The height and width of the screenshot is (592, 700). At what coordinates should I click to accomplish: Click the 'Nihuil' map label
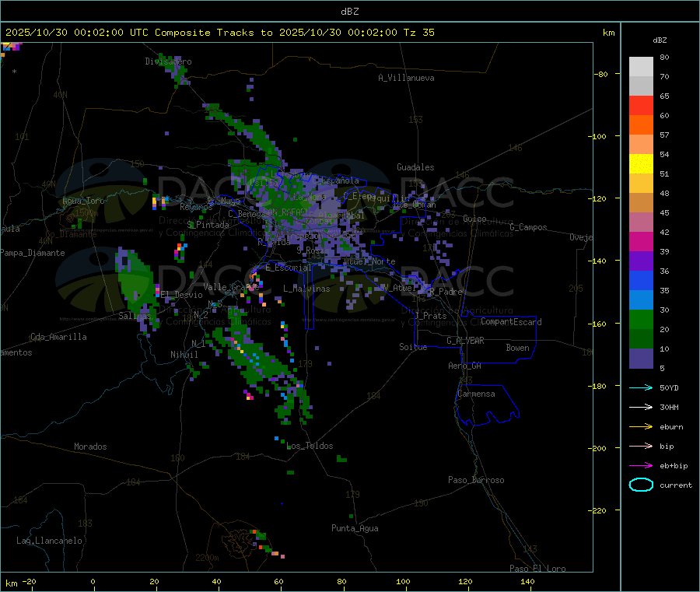184,355
